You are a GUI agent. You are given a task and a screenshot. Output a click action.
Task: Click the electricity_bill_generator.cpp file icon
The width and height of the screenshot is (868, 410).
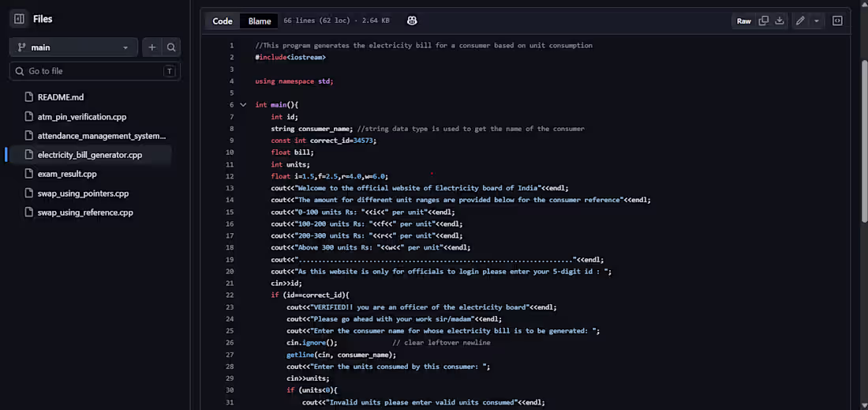click(28, 155)
